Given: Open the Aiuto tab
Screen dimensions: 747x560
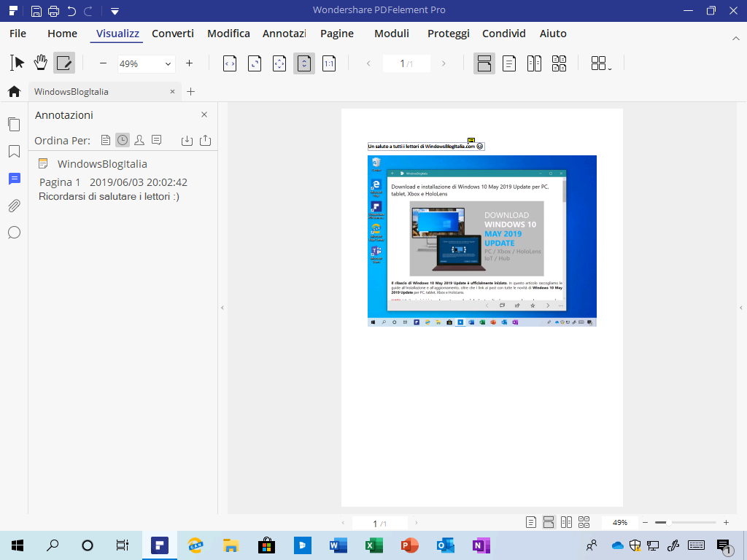Looking at the screenshot, I should [x=553, y=34].
